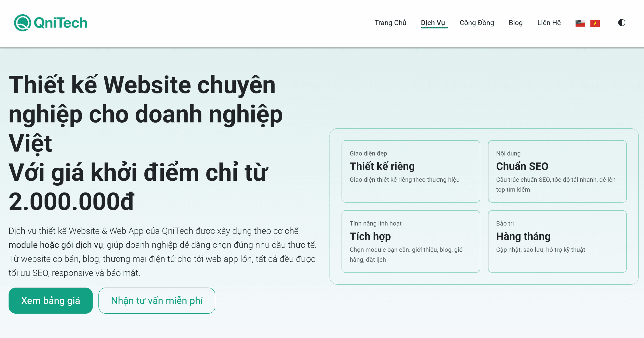Click the Giao diện đẹp label
The image size is (644, 338).
pos(368,153)
